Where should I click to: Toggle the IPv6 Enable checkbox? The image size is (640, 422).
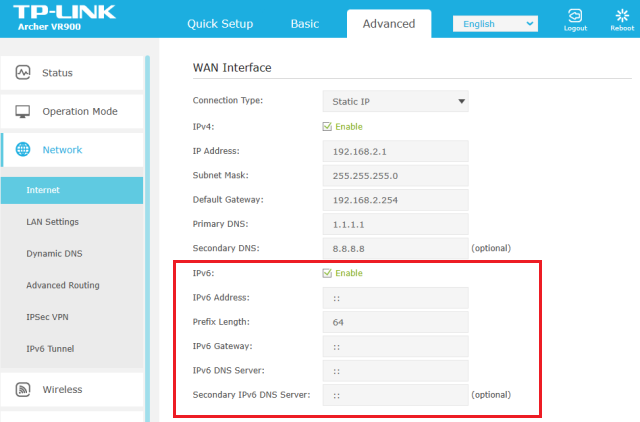[x=327, y=273]
